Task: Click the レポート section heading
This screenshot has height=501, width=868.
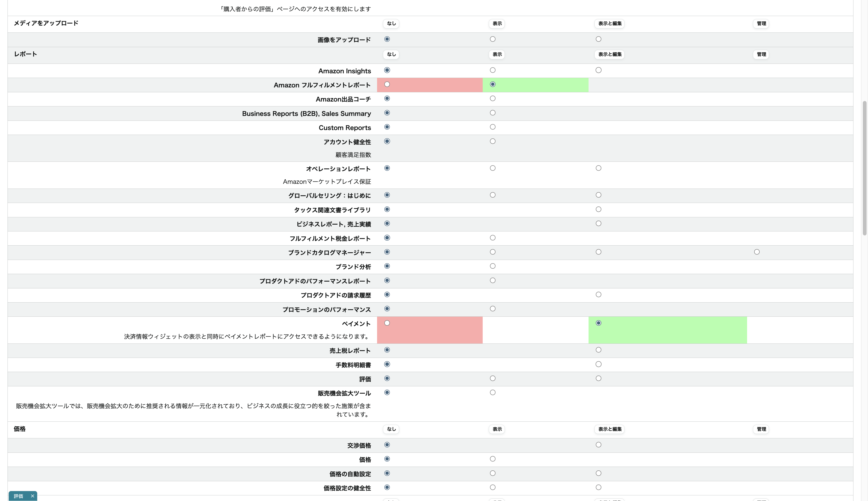Action: click(x=25, y=54)
